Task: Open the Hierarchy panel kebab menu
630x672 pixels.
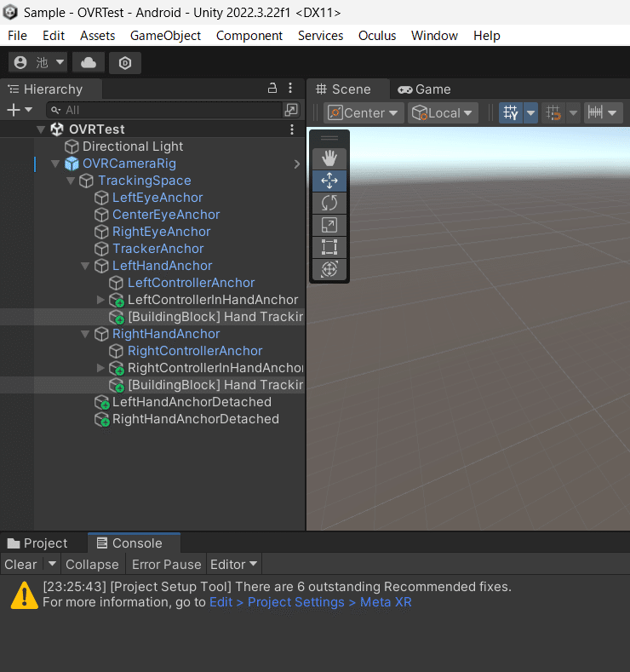Action: (x=290, y=89)
